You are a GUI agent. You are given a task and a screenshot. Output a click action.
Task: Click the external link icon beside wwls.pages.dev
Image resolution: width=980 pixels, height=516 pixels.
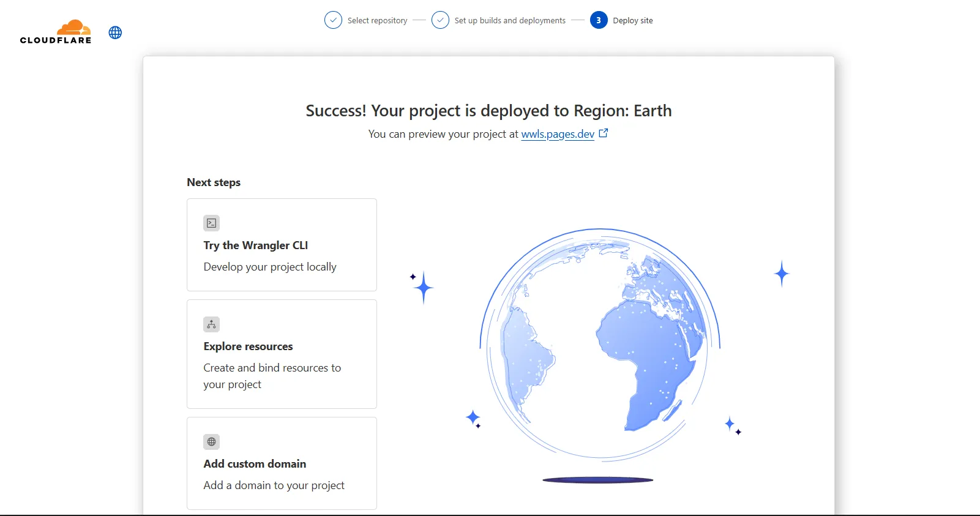(604, 133)
